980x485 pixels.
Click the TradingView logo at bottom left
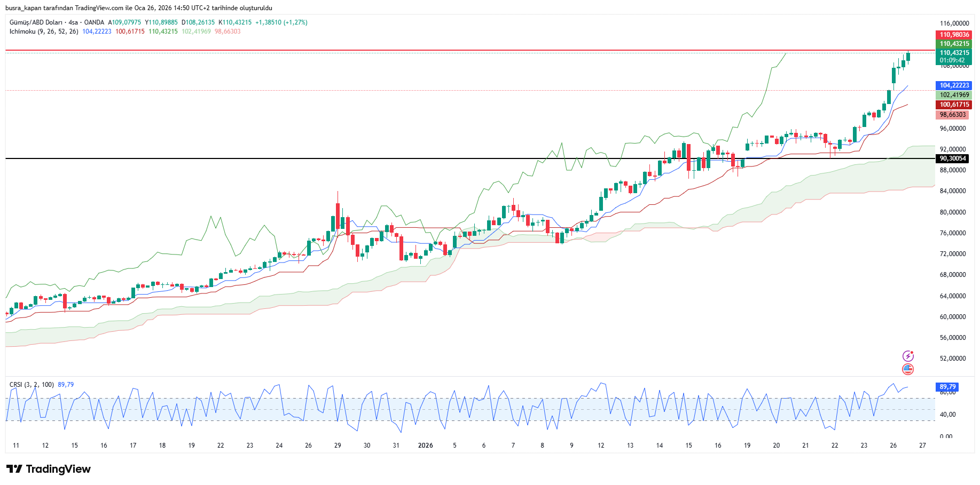click(x=49, y=469)
